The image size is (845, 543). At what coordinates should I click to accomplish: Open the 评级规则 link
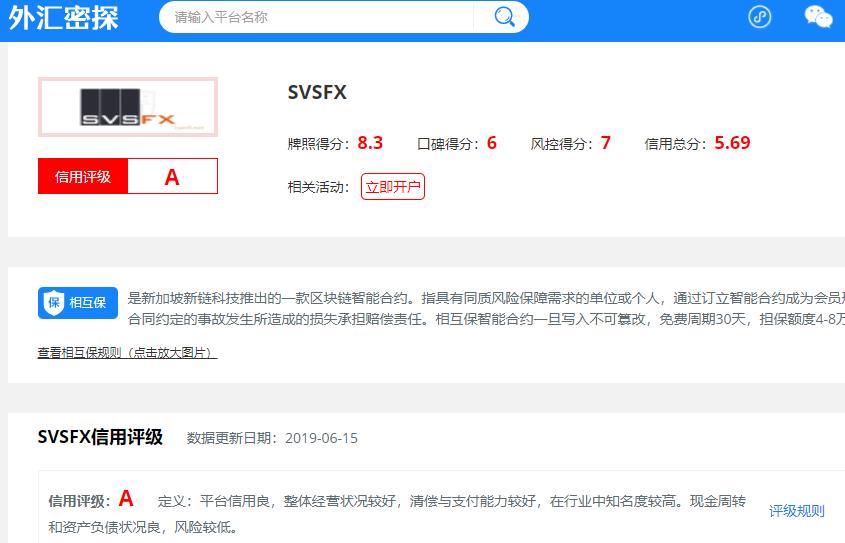pyautogui.click(x=796, y=511)
